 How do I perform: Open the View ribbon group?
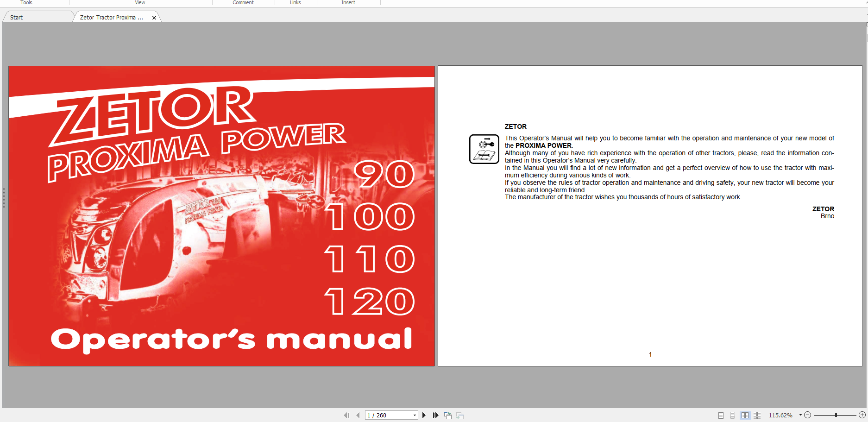pos(140,3)
